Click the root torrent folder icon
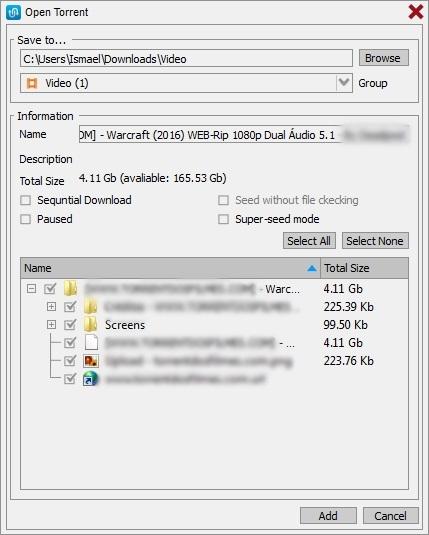 (x=71, y=289)
